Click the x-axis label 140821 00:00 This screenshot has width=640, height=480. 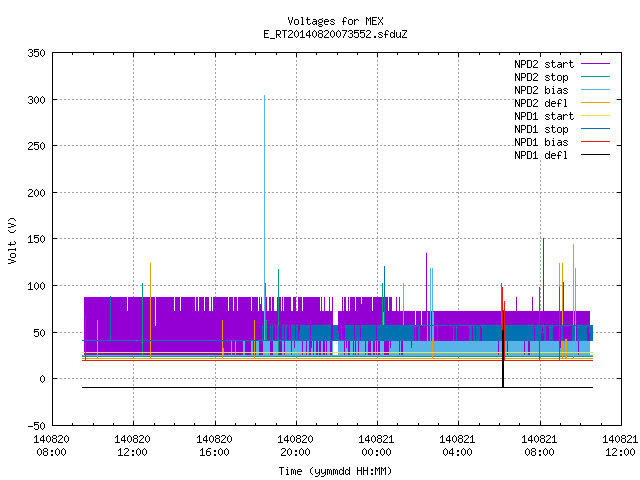[x=376, y=446]
